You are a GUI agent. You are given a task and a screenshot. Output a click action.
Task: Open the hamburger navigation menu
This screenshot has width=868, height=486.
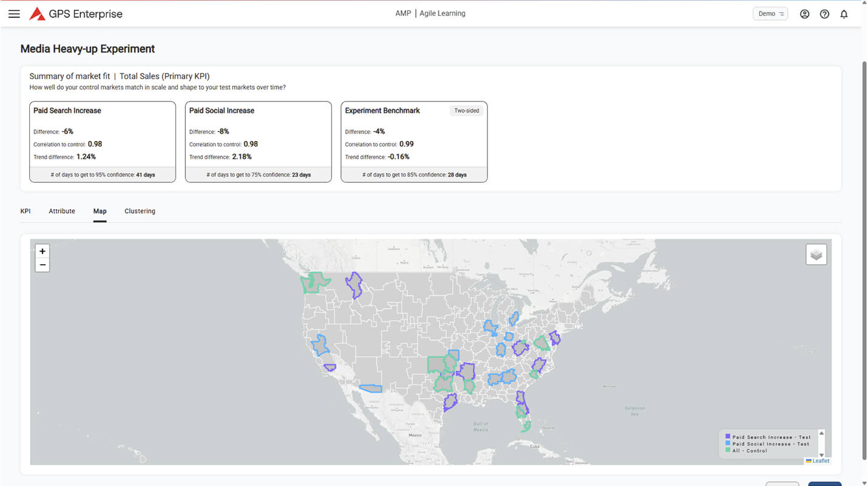pyautogui.click(x=14, y=14)
